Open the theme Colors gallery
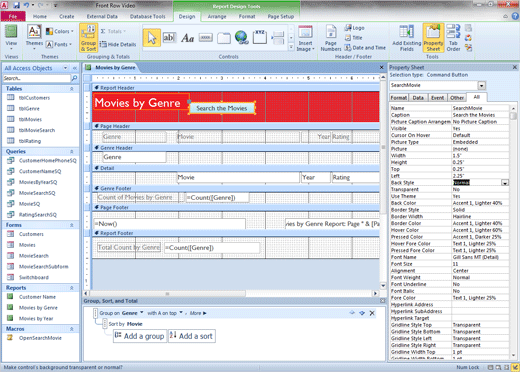 coord(60,31)
